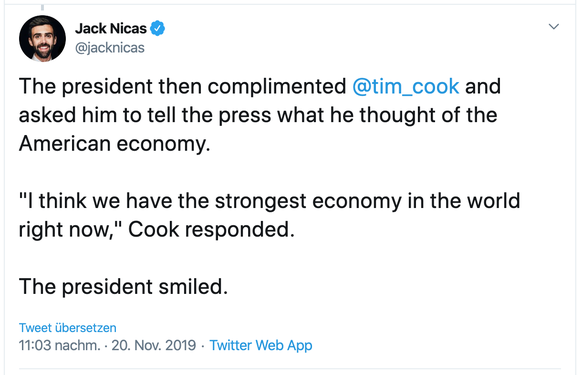Click the text "The president then complimented"
The image size is (582, 375).
tap(182, 87)
